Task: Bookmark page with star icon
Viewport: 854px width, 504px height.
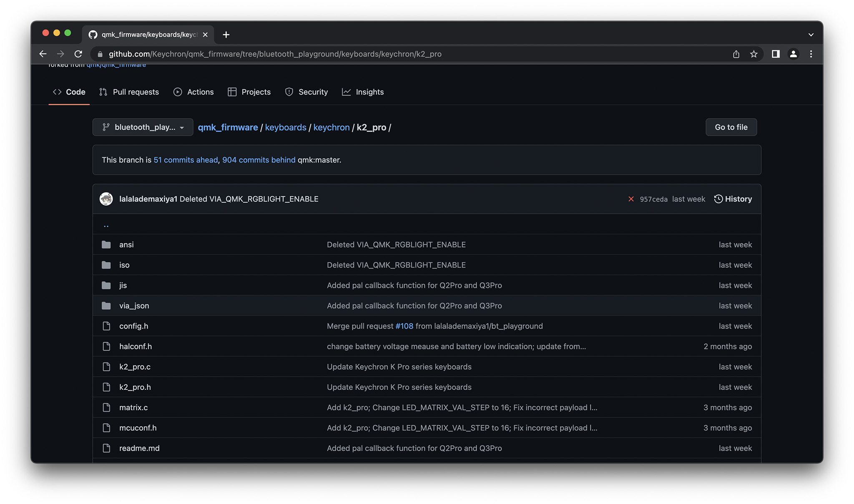Action: (x=754, y=54)
